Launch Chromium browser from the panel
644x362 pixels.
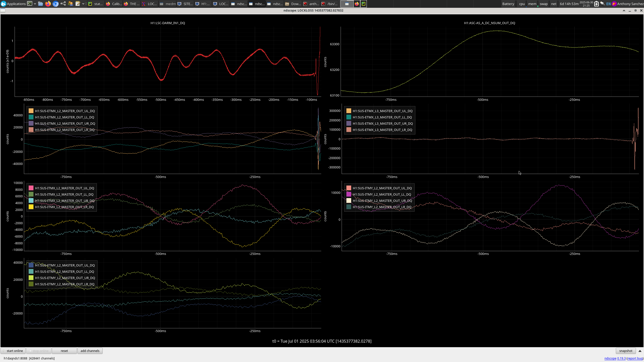(56, 4)
